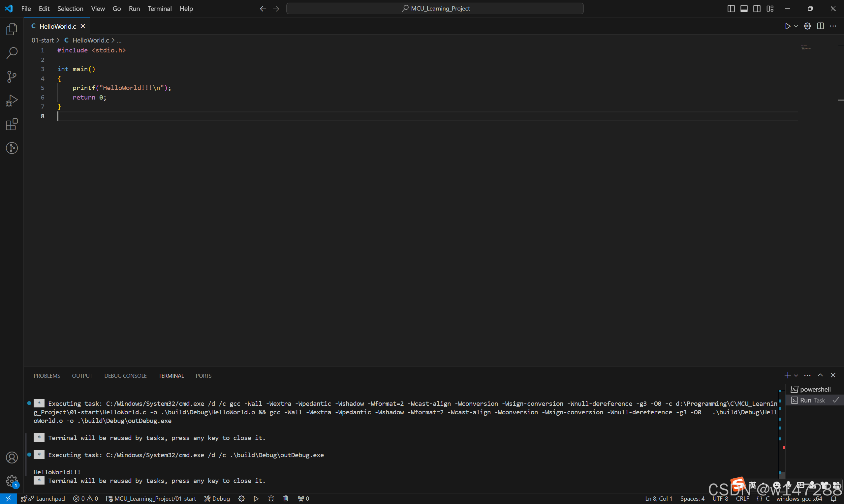Open the Terminal menu

pos(159,9)
